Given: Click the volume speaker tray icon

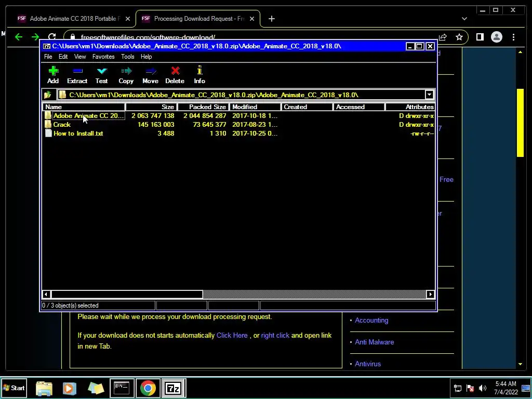Looking at the screenshot, I should click(x=482, y=388).
